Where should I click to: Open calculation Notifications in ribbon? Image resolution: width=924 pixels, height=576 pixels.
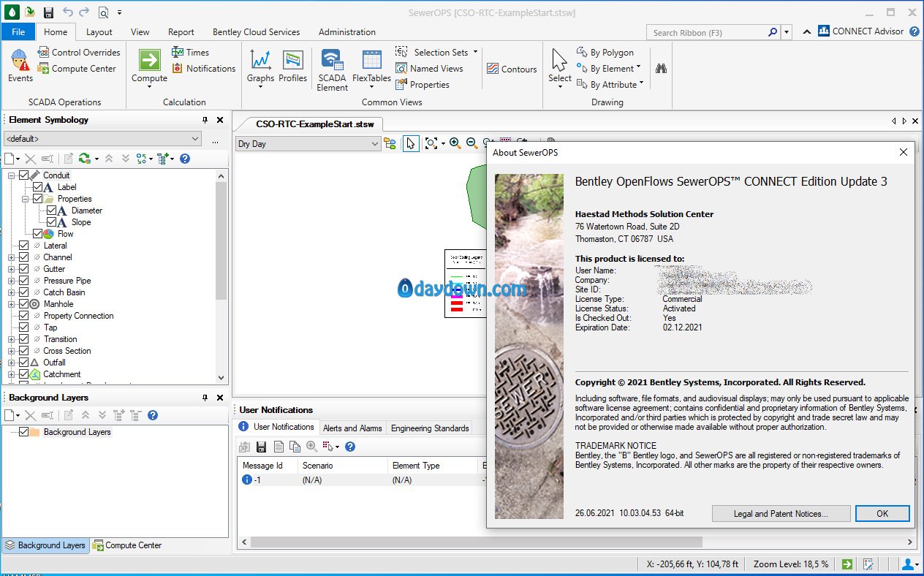203,69
